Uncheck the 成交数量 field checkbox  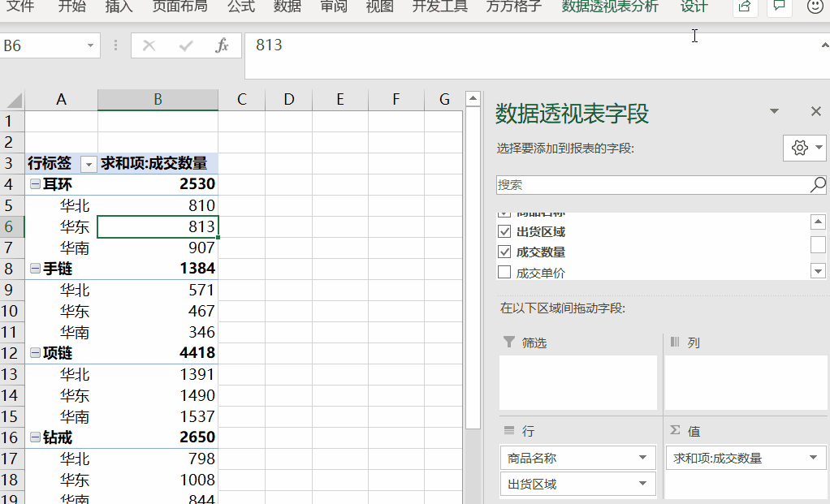click(504, 252)
